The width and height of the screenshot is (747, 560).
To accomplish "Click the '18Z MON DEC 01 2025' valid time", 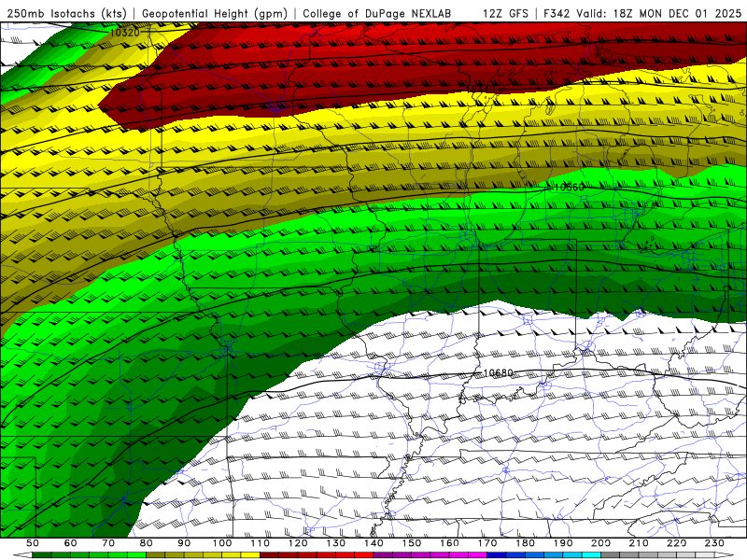I will 677,13.
